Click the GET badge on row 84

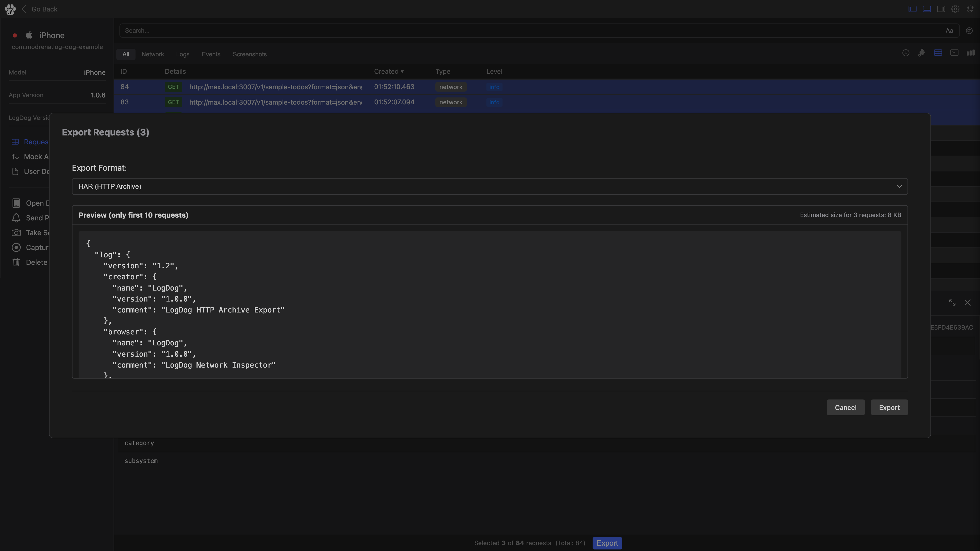[174, 87]
